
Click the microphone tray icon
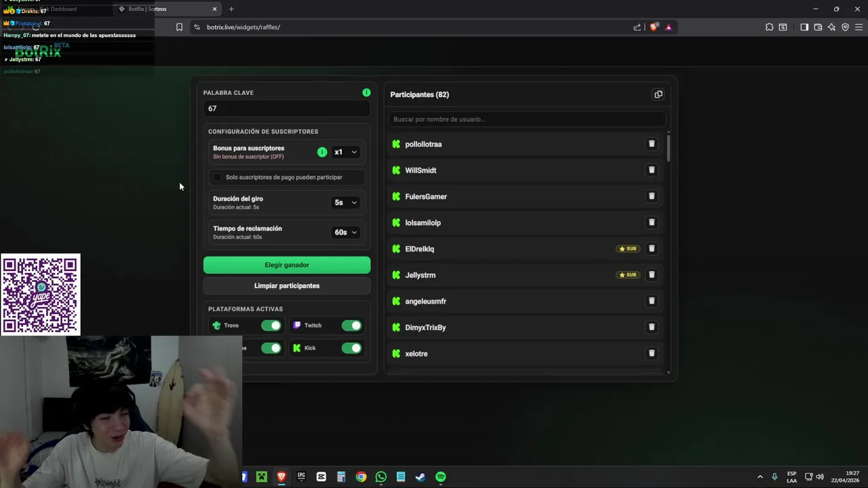(774, 476)
